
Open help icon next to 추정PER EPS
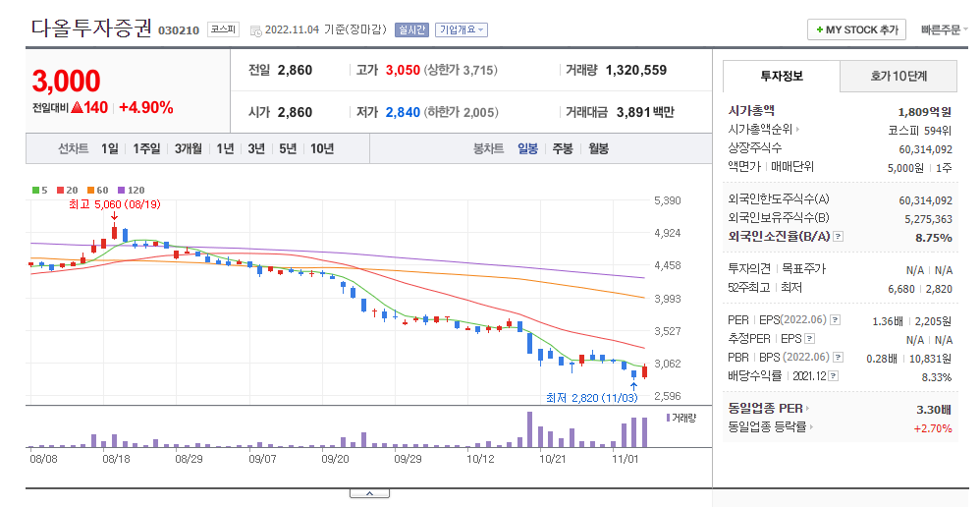coord(810,338)
